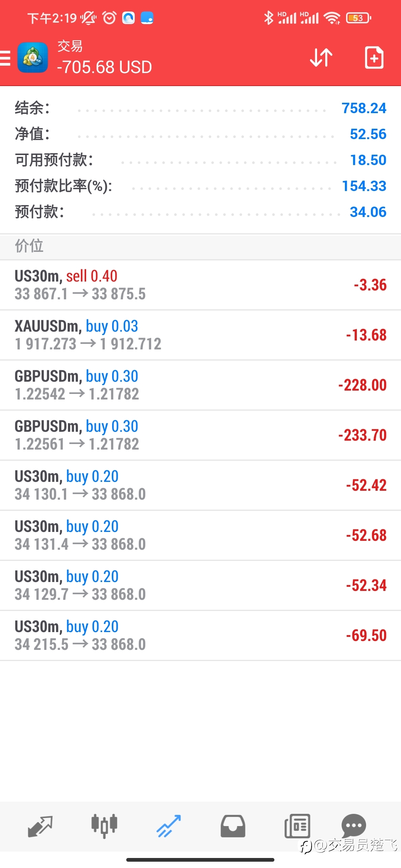Open the hamburger side menu

click(x=5, y=58)
